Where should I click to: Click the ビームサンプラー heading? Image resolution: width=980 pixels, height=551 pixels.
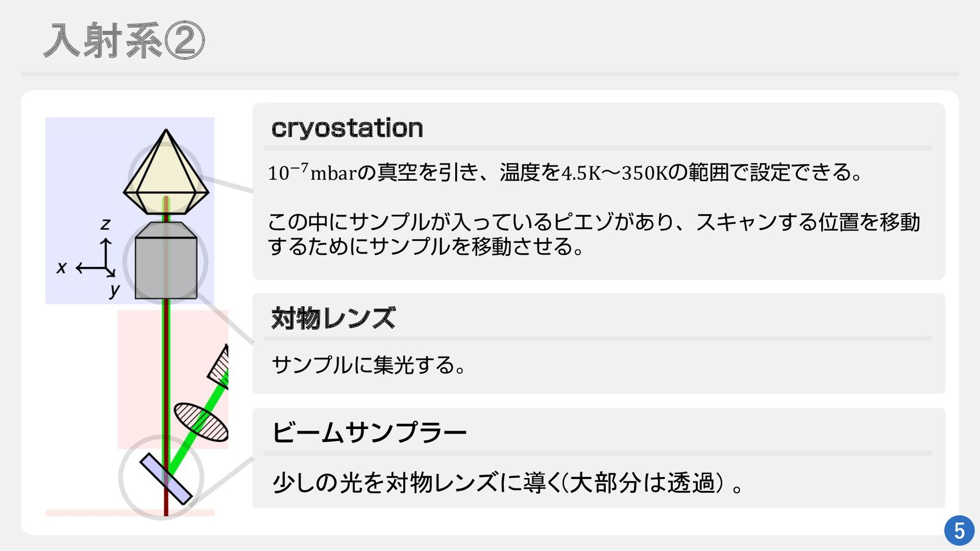(x=369, y=433)
